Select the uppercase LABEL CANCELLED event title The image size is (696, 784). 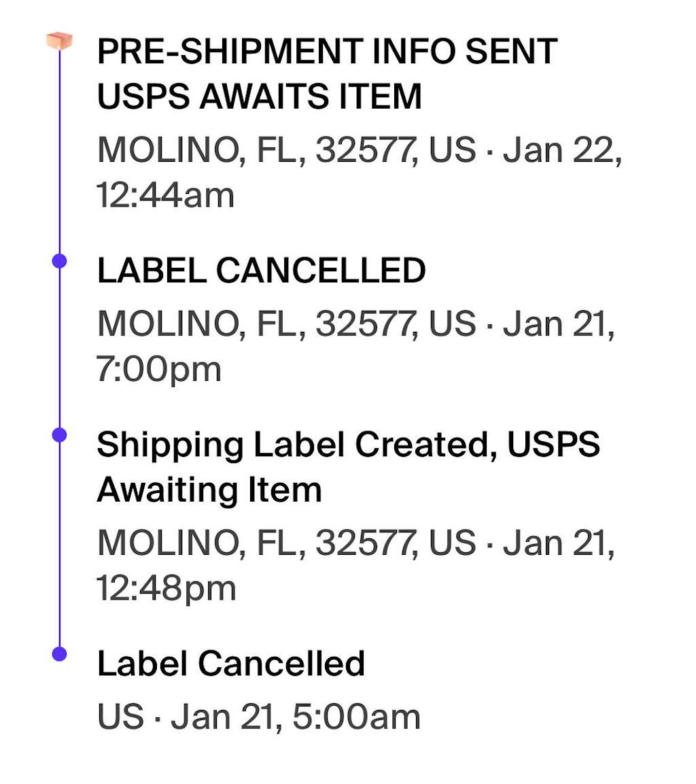pos(261,271)
